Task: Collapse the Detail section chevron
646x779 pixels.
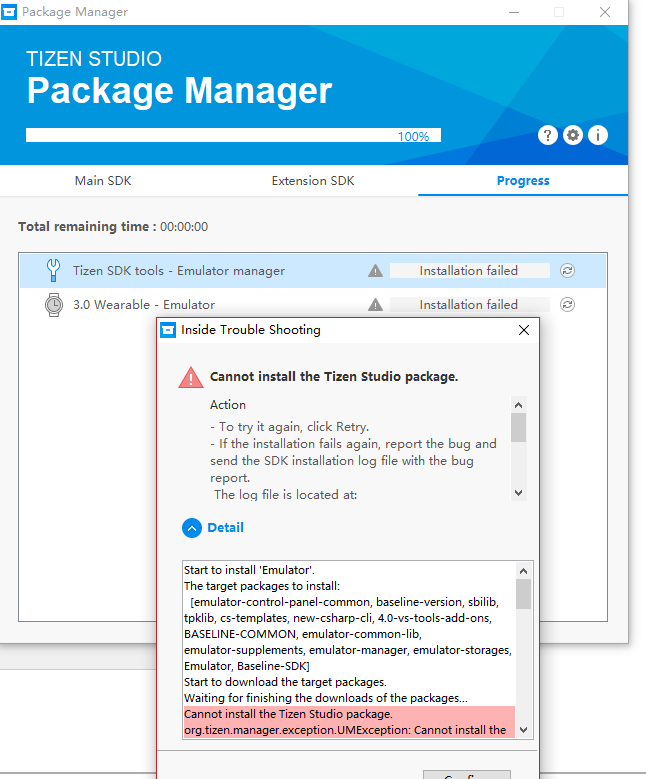Action: click(192, 528)
